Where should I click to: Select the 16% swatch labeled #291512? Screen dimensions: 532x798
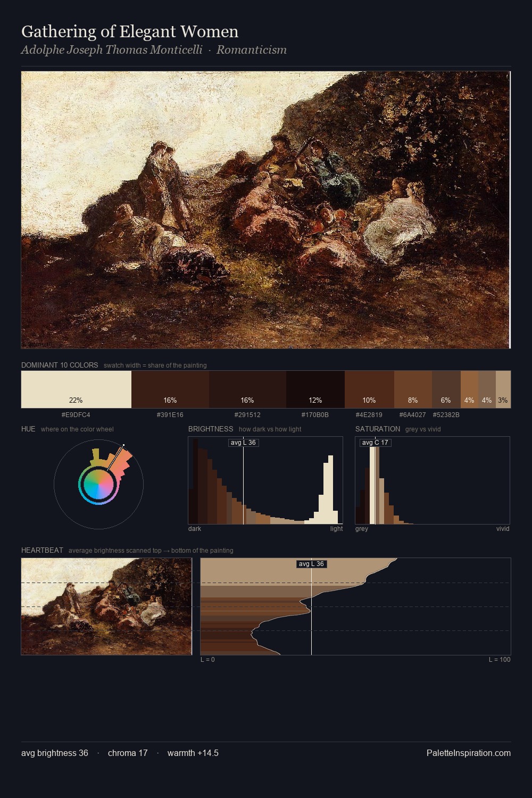247,389
